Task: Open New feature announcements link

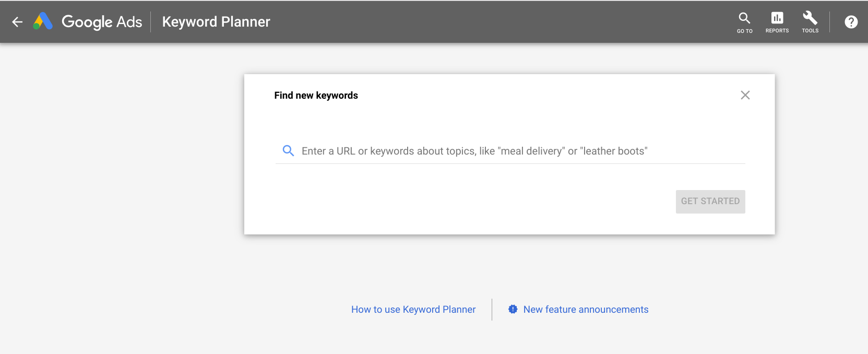Action: pyautogui.click(x=586, y=310)
